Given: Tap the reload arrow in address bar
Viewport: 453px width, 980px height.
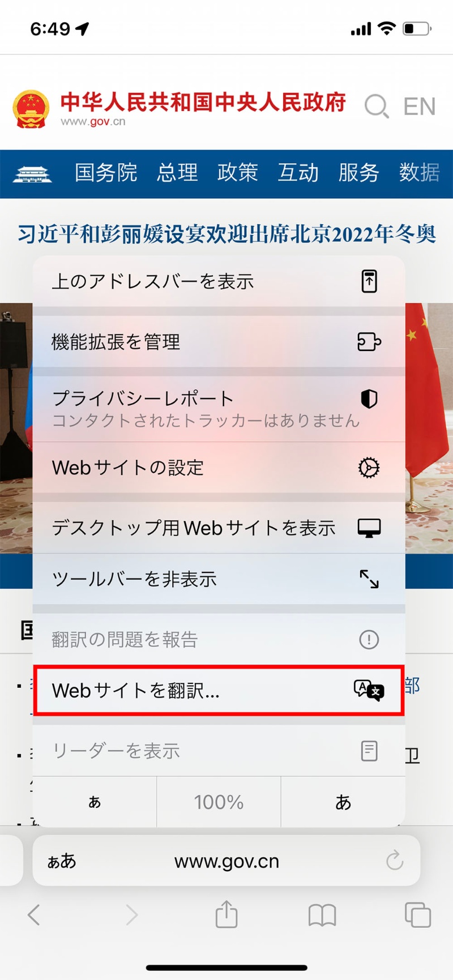Looking at the screenshot, I should [395, 861].
